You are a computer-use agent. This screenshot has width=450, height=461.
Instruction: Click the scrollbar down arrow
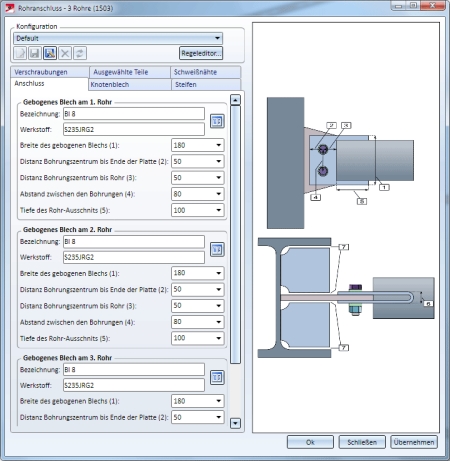[x=235, y=423]
